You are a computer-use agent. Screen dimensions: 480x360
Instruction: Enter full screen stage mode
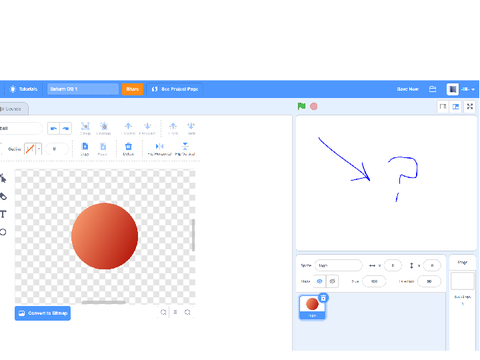click(470, 107)
